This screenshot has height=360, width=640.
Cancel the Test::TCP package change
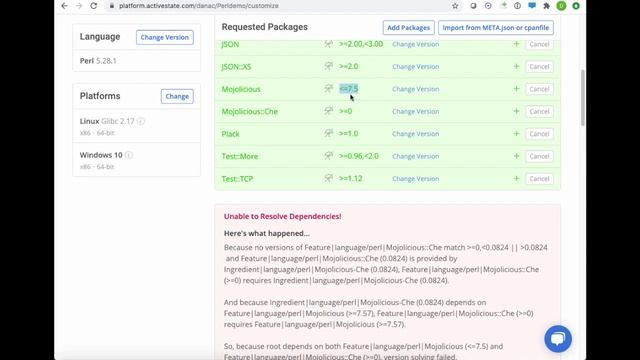[539, 179]
